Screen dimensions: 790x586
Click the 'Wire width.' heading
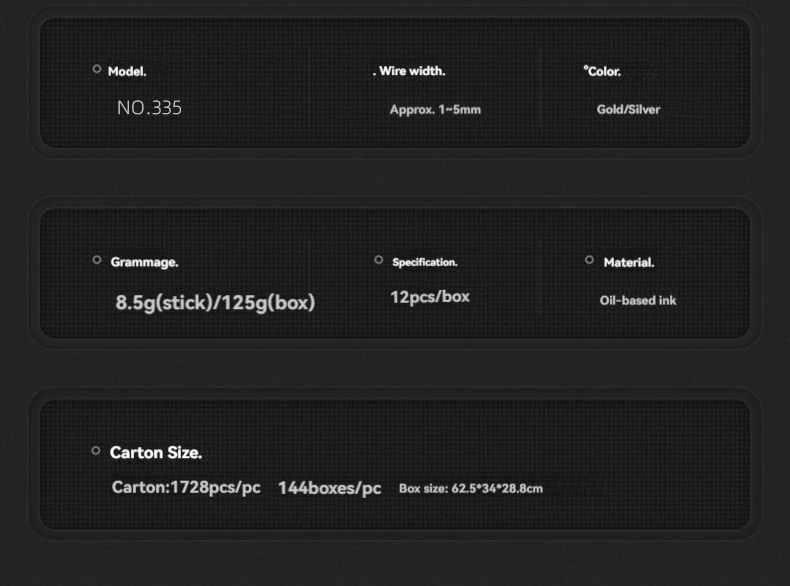tap(412, 71)
